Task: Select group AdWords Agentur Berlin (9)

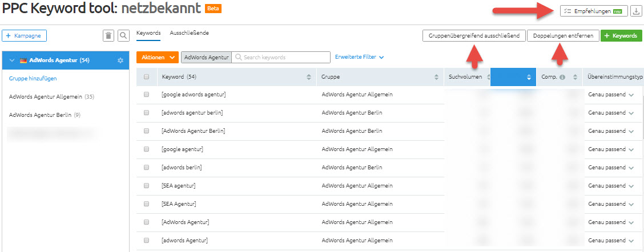Action: coord(45,115)
